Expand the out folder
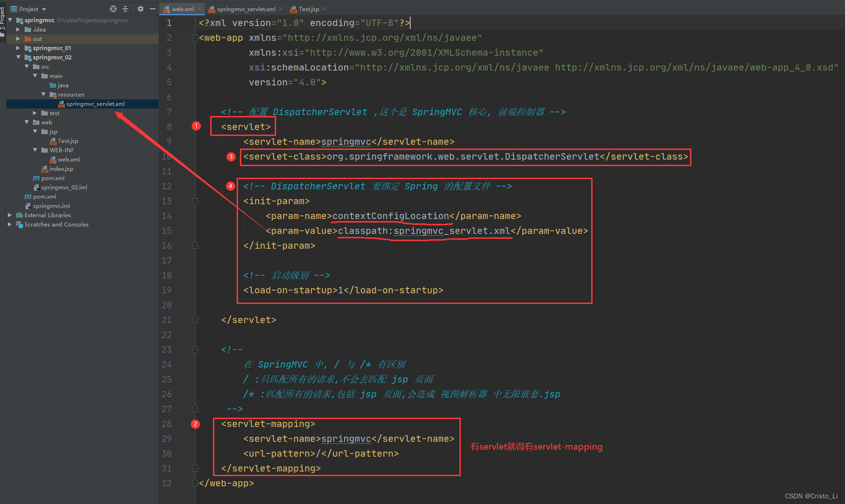 (18, 39)
